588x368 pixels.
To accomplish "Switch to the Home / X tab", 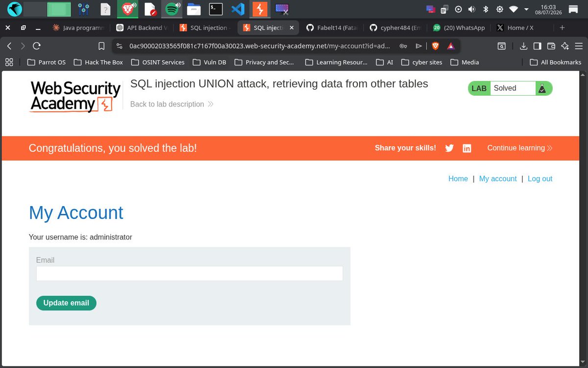I will pyautogui.click(x=521, y=27).
